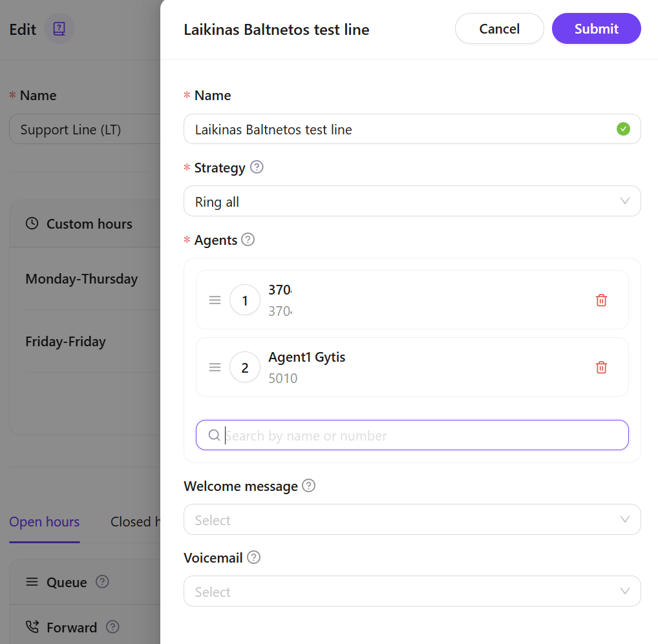Remove Agent1 Gytis using trash icon
Screen dimensions: 658x644
click(601, 368)
